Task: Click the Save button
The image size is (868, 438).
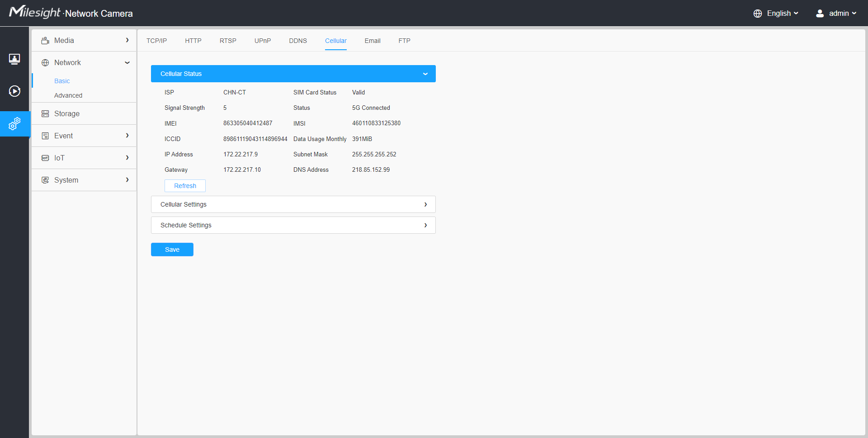Action: coord(172,250)
